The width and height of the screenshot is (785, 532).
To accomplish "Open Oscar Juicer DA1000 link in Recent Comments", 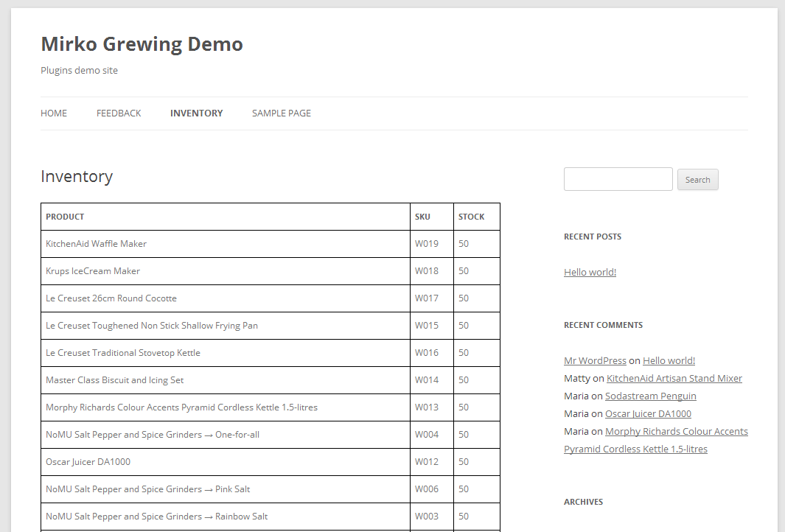I will tap(648, 414).
